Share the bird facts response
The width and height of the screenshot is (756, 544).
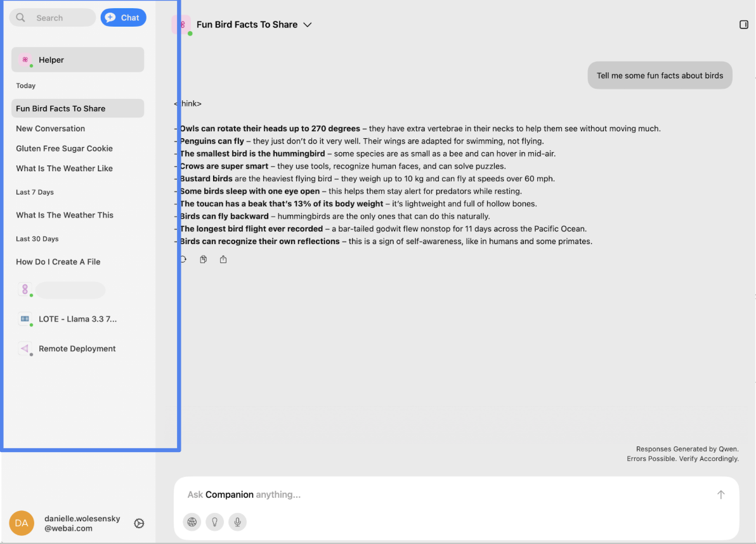pyautogui.click(x=223, y=259)
